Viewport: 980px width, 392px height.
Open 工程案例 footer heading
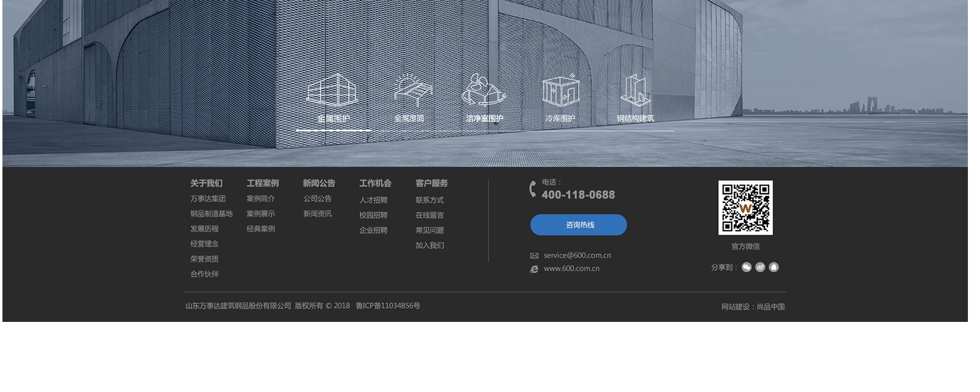(262, 183)
